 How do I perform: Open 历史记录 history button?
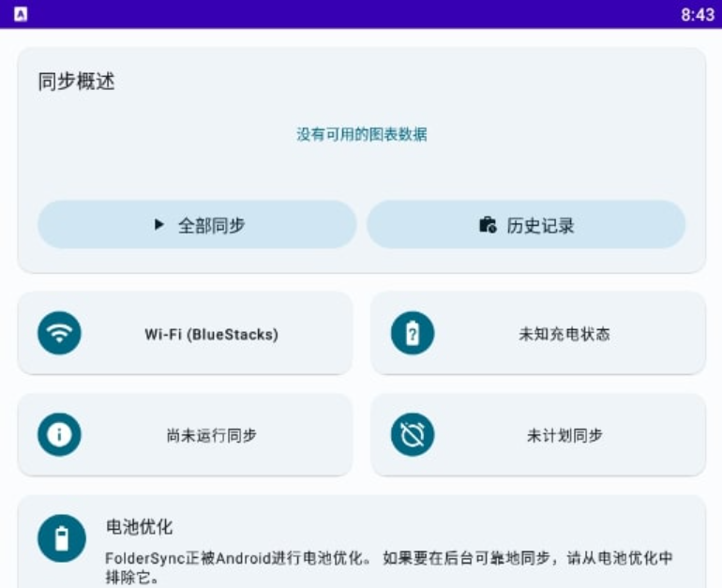(526, 225)
